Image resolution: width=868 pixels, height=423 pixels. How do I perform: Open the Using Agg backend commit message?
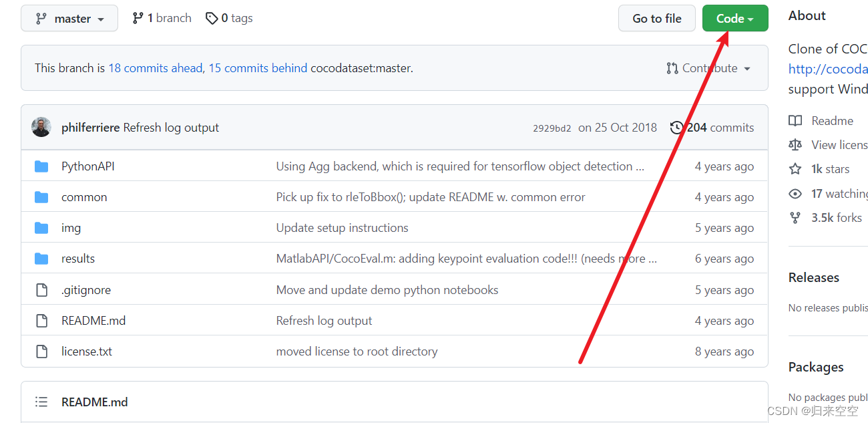(460, 166)
